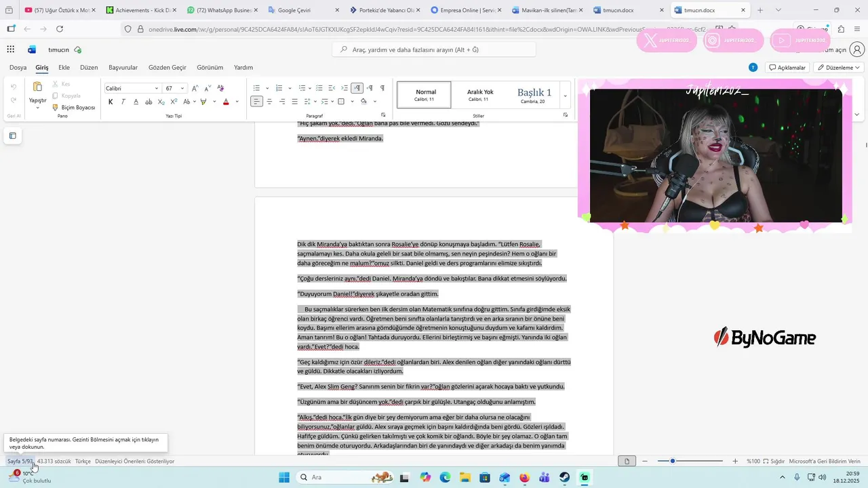This screenshot has width=868, height=488.
Task: Click the Undo icon
Action: (x=14, y=87)
